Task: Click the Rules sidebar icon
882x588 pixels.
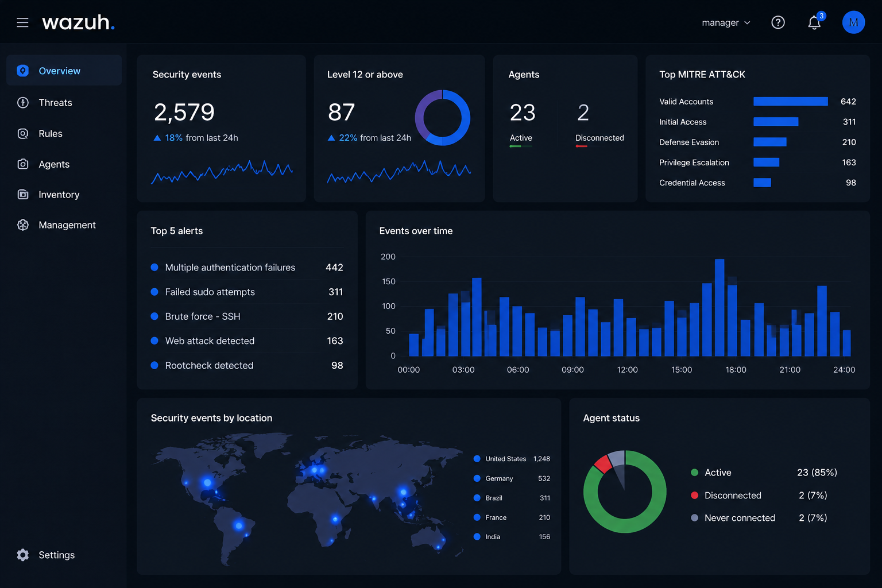Action: 22,134
